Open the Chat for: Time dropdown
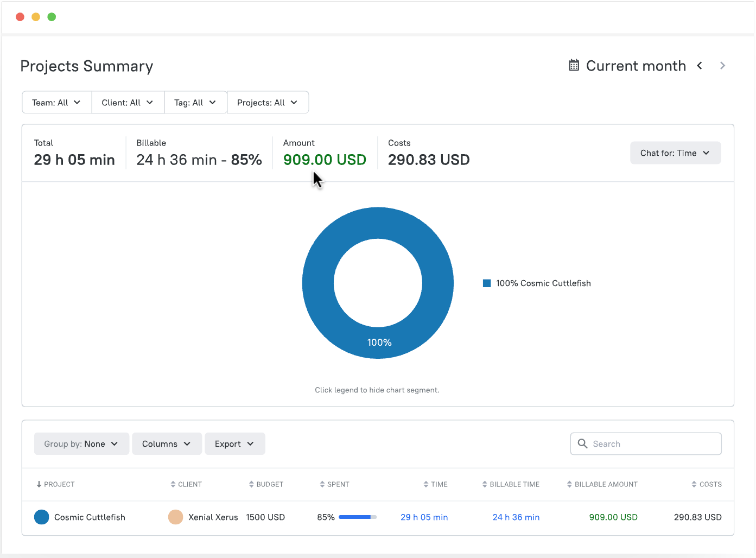This screenshot has height=558, width=756. [675, 153]
